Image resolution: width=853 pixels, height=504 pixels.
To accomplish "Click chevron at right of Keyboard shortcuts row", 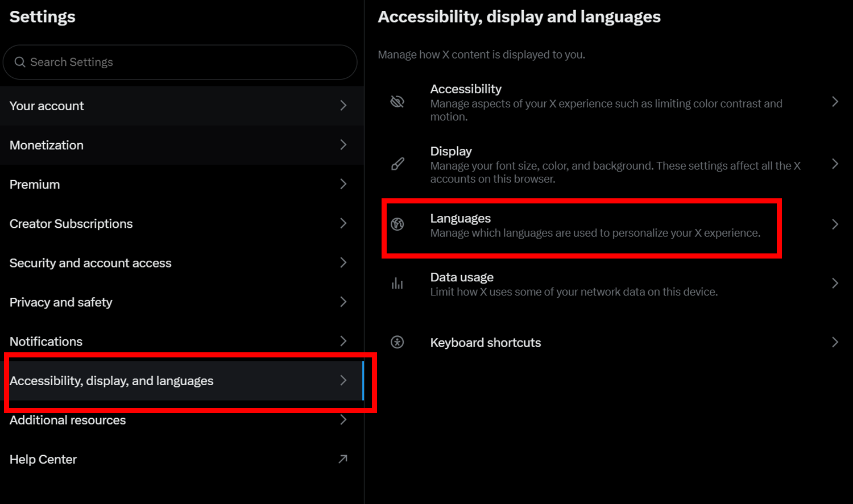I will tap(835, 342).
